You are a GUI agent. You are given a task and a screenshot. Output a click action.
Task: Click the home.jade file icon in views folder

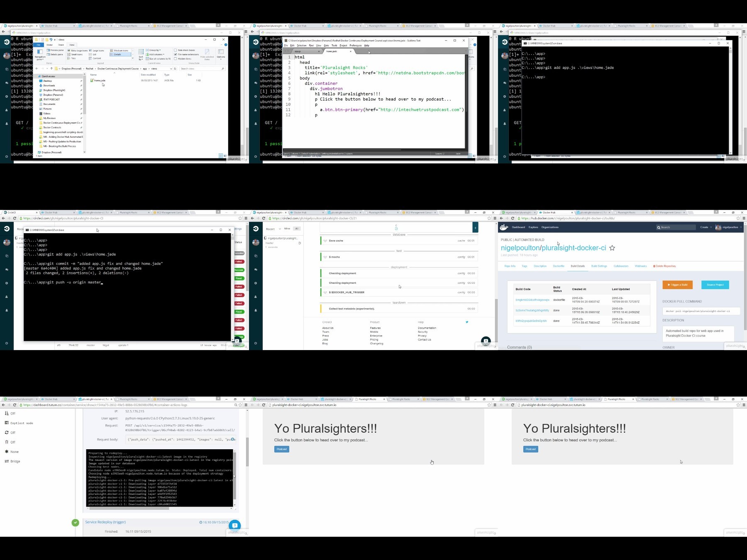click(92, 80)
